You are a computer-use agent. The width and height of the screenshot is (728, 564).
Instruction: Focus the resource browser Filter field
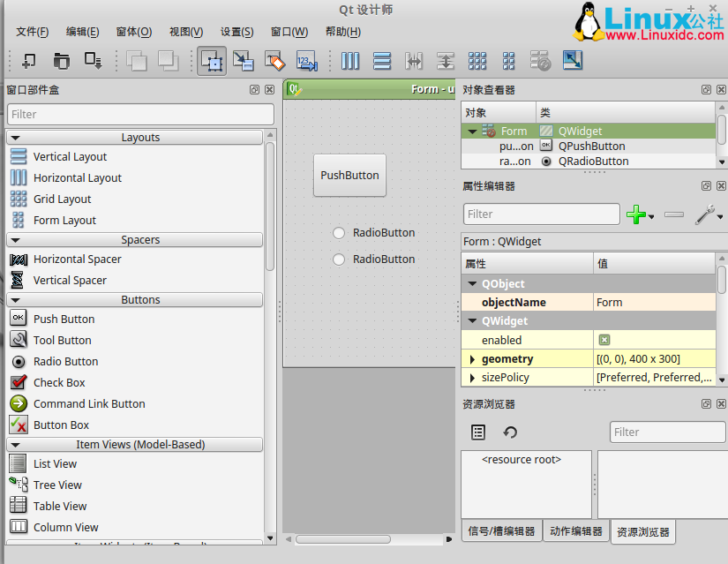coord(667,432)
